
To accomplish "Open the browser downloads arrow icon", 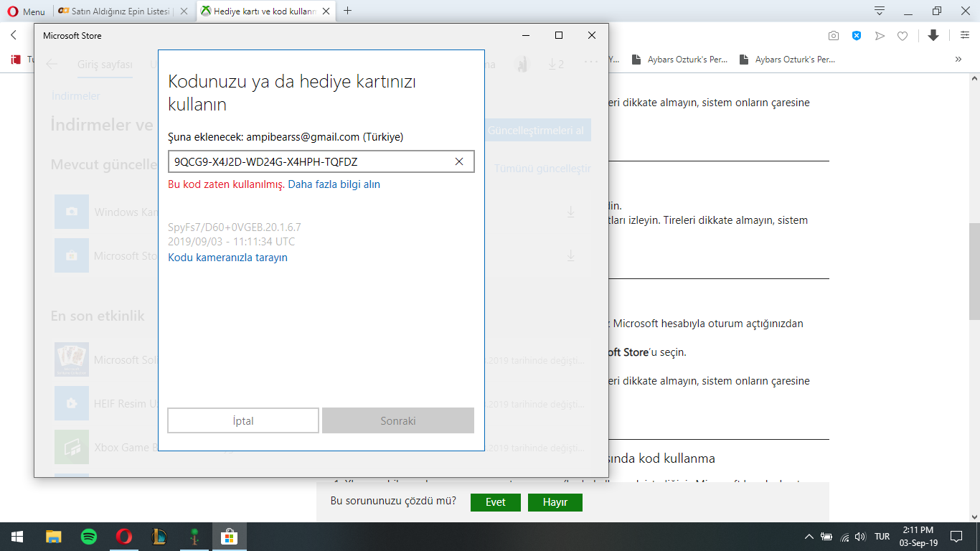I will 933,35.
